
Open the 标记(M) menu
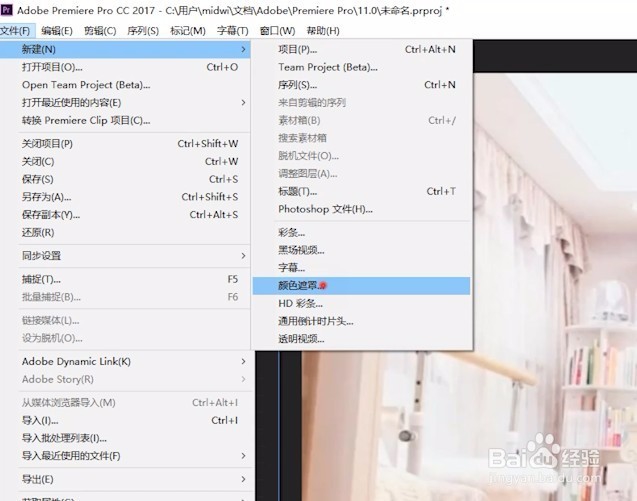coord(188,31)
